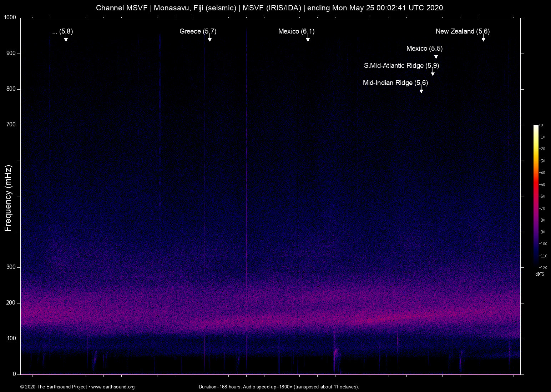Select the Mexico (6.1) event label
The height and width of the screenshot is (392, 551).
[296, 31]
